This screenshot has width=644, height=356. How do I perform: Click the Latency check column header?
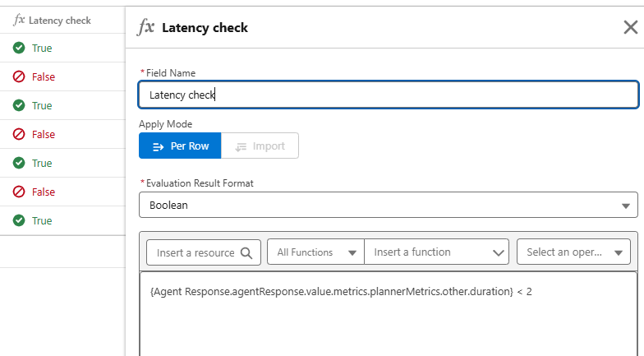[59, 20]
